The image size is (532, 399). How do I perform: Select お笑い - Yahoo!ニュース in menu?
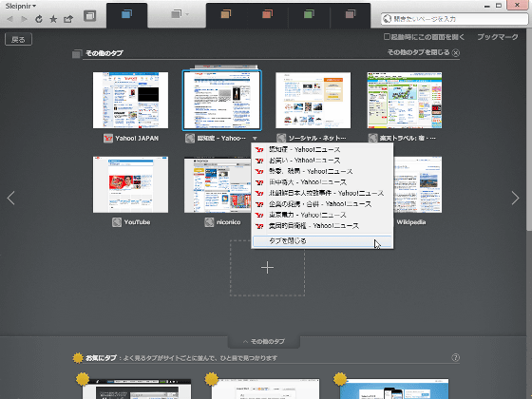tap(322, 161)
